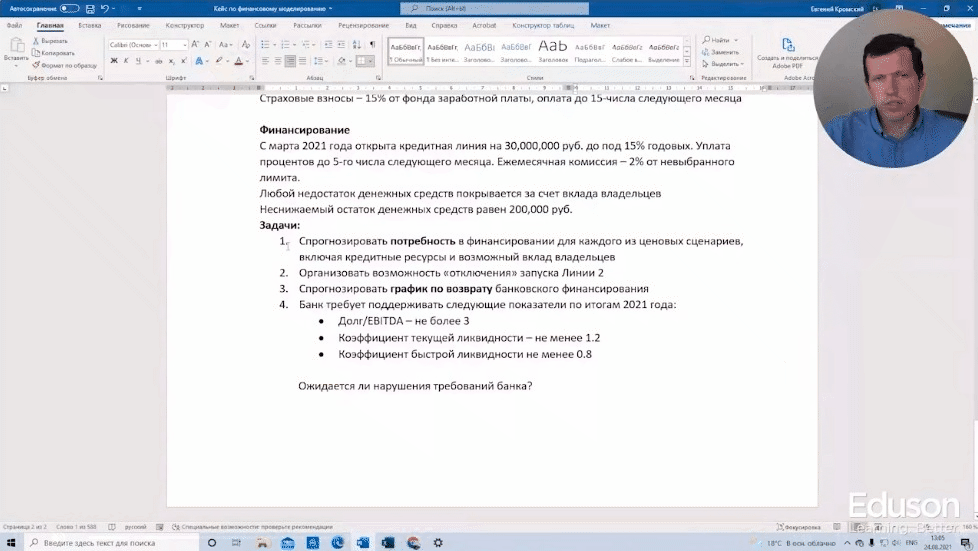Open the Calibri font name combo box
Image resolution: width=978 pixels, height=551 pixels.
pyautogui.click(x=133, y=45)
